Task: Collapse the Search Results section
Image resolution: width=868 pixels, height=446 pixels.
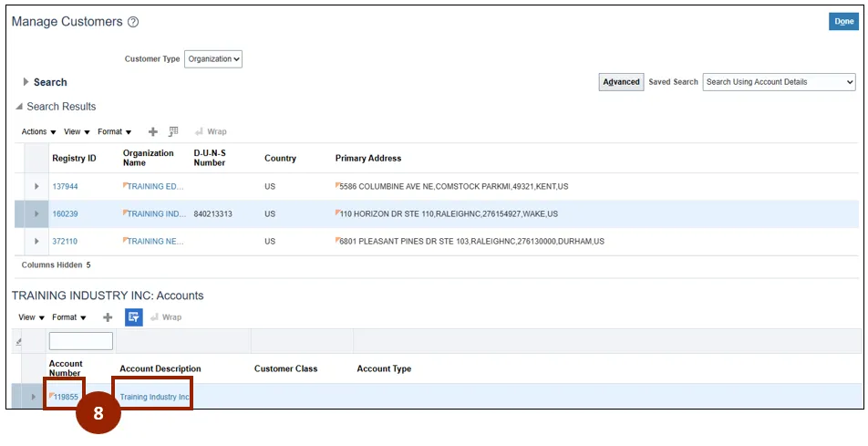Action: coord(20,107)
